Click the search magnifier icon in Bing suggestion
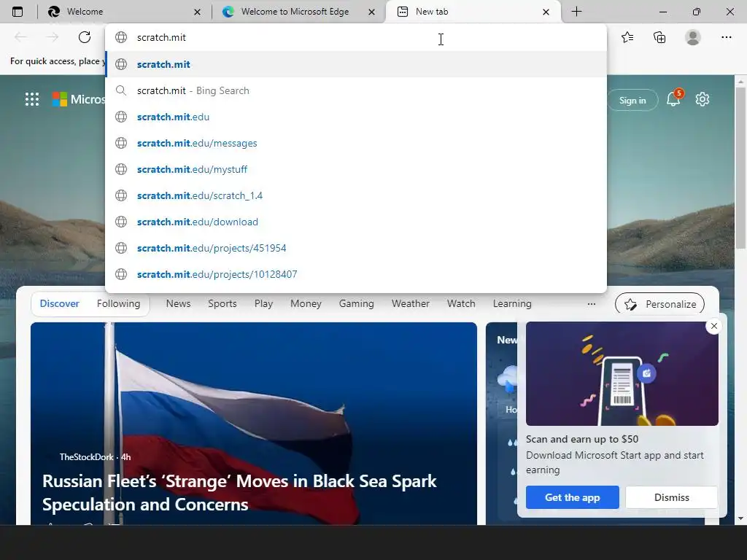 (x=121, y=90)
